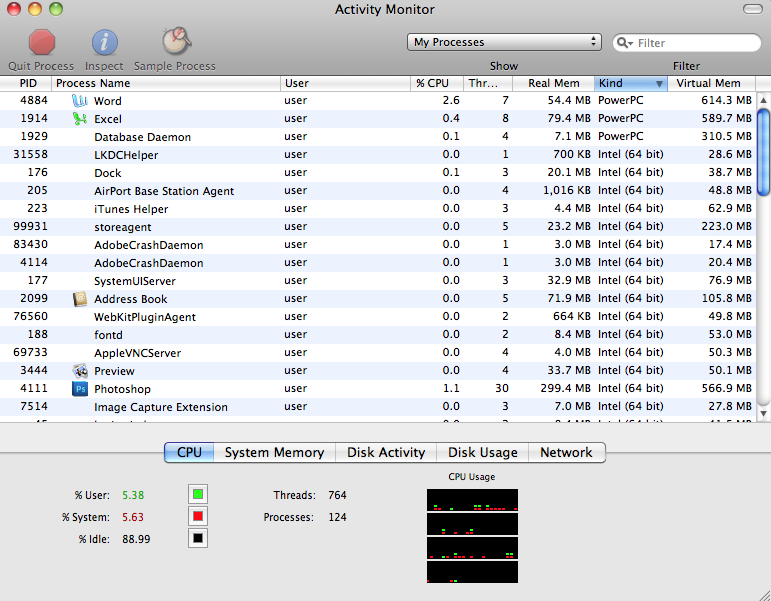The height and width of the screenshot is (601, 771).
Task: Click Photoshop's 299.4 MB real memory value
Action: 565,389
